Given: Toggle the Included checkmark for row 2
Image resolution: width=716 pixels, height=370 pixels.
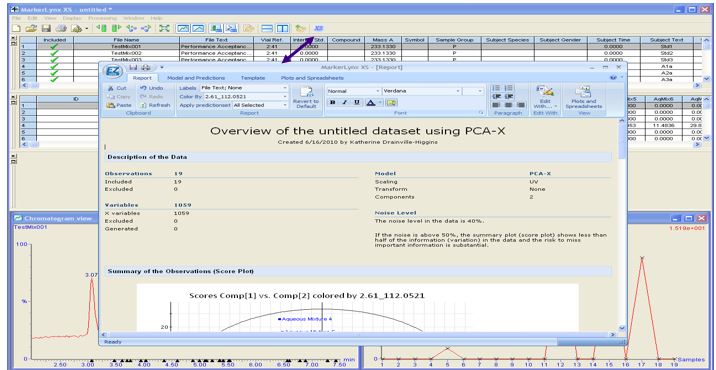Looking at the screenshot, I should 54,53.
